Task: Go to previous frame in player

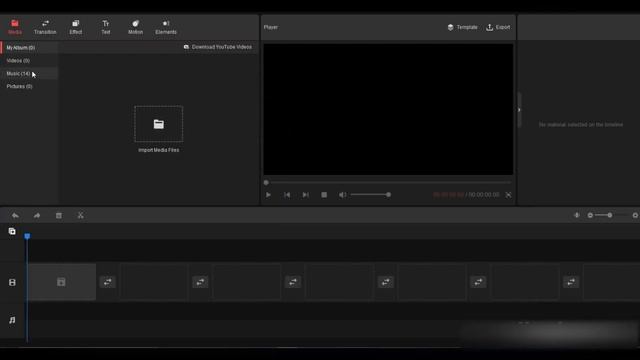Action: click(287, 195)
